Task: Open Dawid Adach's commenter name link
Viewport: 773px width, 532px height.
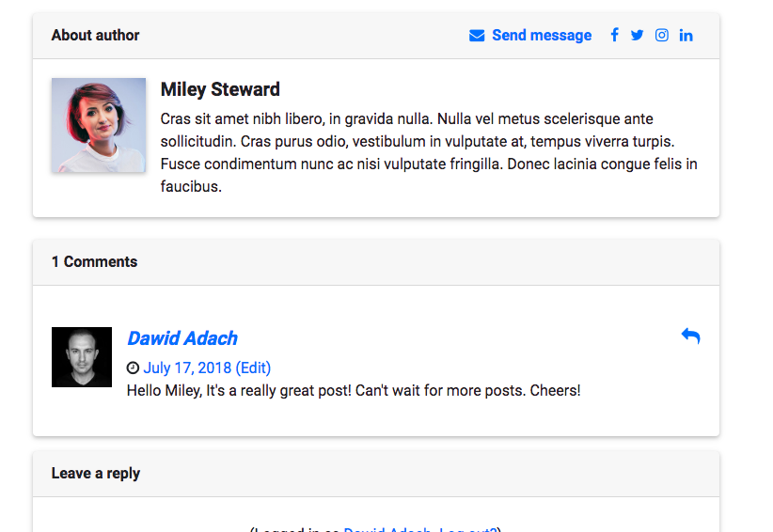Action: tap(182, 338)
